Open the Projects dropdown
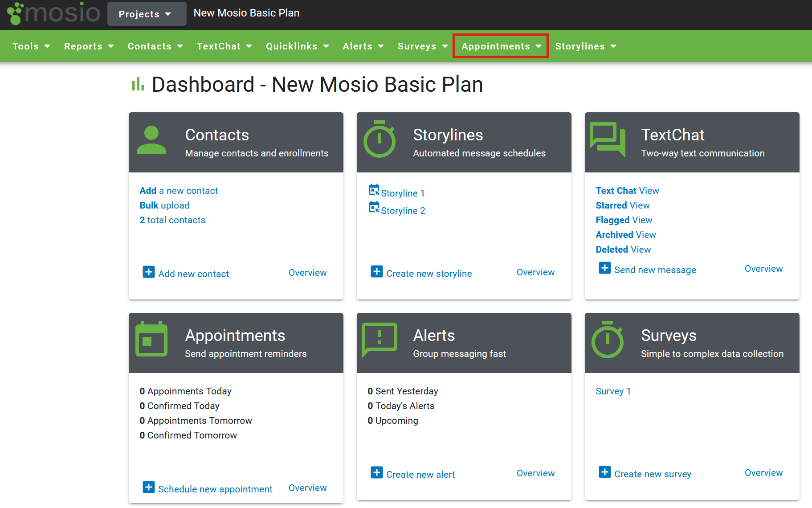 pyautogui.click(x=147, y=14)
